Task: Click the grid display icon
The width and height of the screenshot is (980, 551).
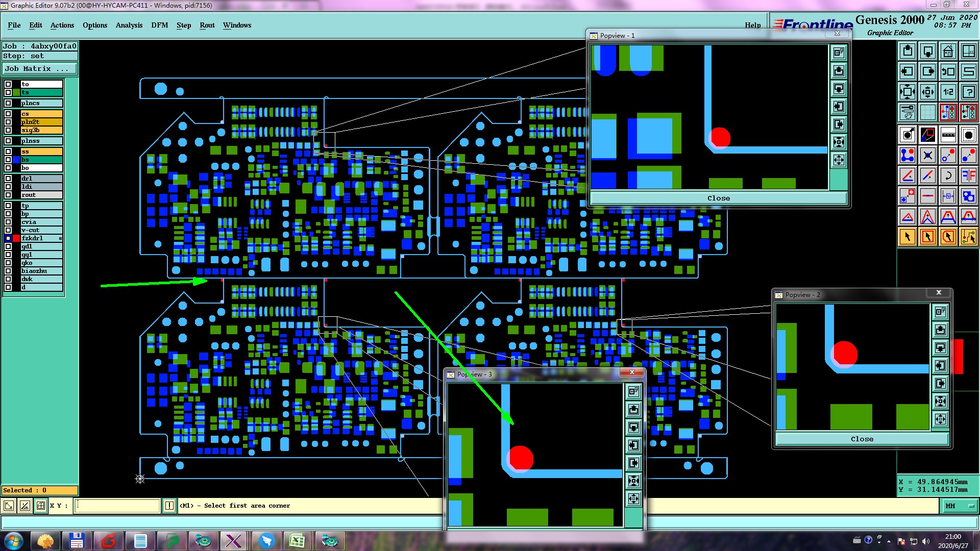Action: coord(927,112)
